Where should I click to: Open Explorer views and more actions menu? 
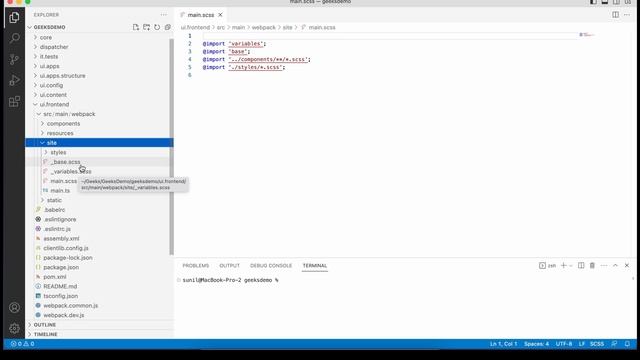click(164, 15)
